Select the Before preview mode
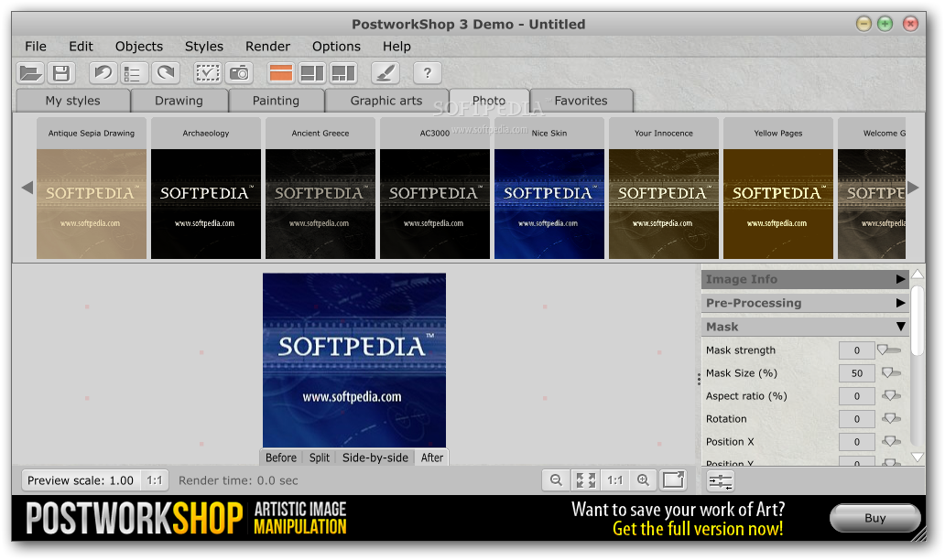The width and height of the screenshot is (945, 560). click(x=281, y=458)
